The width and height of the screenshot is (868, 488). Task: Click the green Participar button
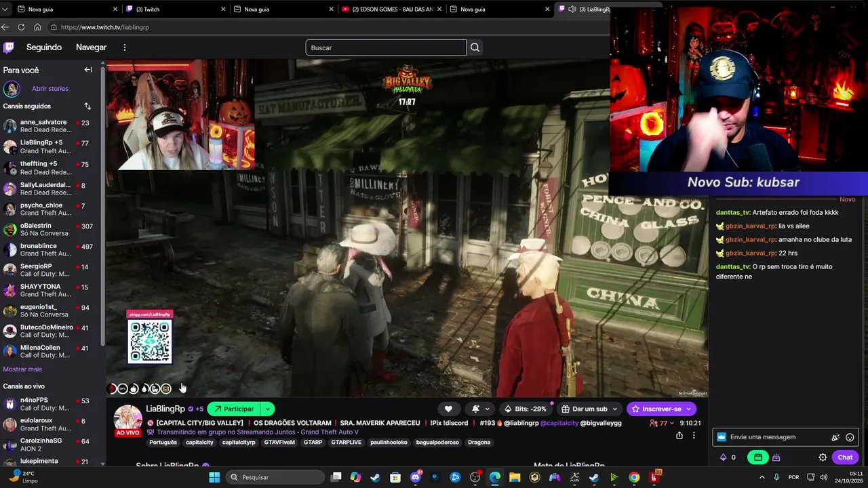(234, 409)
